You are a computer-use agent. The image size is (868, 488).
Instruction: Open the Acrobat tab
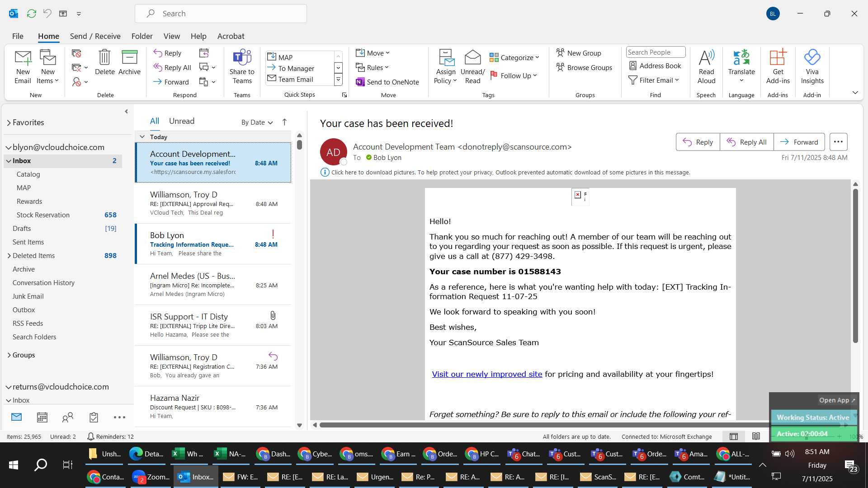tap(231, 36)
